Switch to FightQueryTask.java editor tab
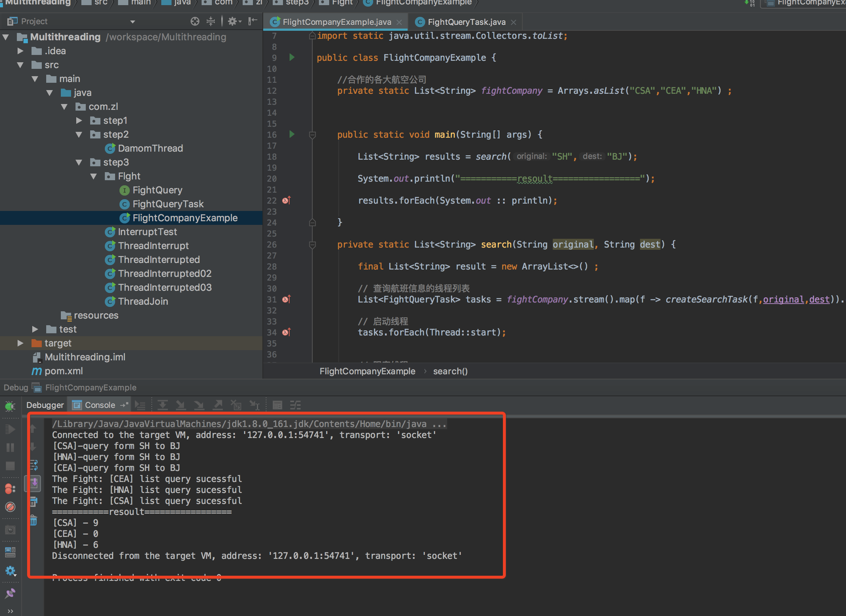The image size is (846, 616). [x=466, y=22]
